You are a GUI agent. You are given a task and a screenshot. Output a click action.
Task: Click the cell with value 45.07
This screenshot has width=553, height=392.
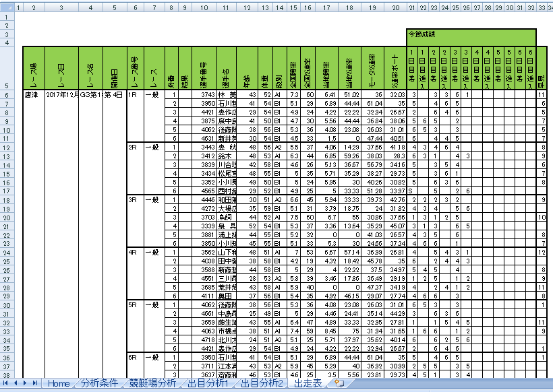point(395,226)
